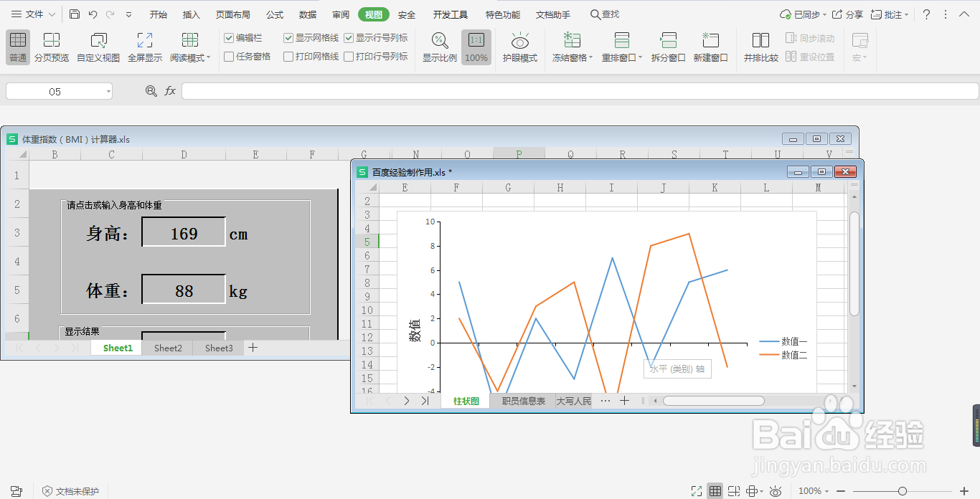Screen dimensions: 980x499
Task: Select status bar page break view icon
Action: [733, 491]
